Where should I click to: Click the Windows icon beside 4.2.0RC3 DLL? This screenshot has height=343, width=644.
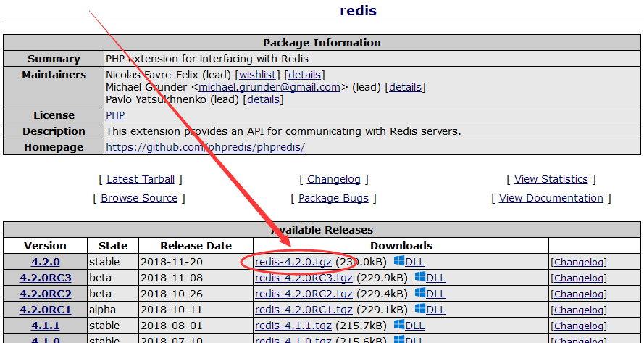420,277
